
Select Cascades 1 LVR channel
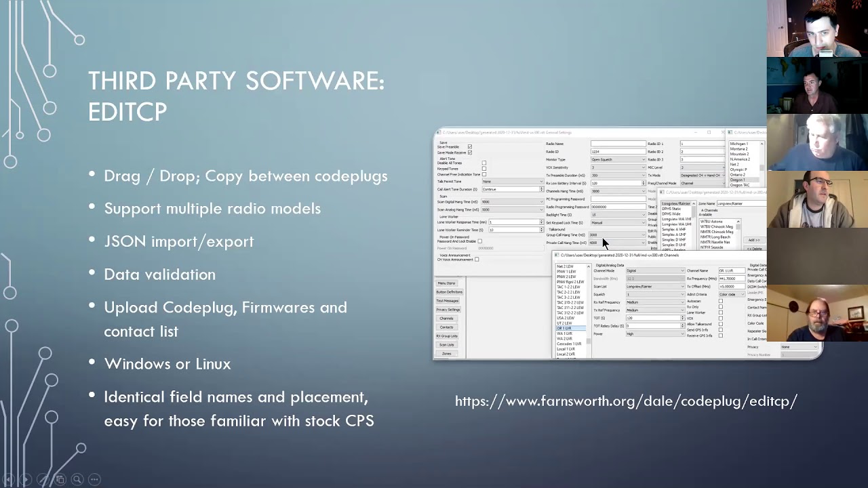570,344
